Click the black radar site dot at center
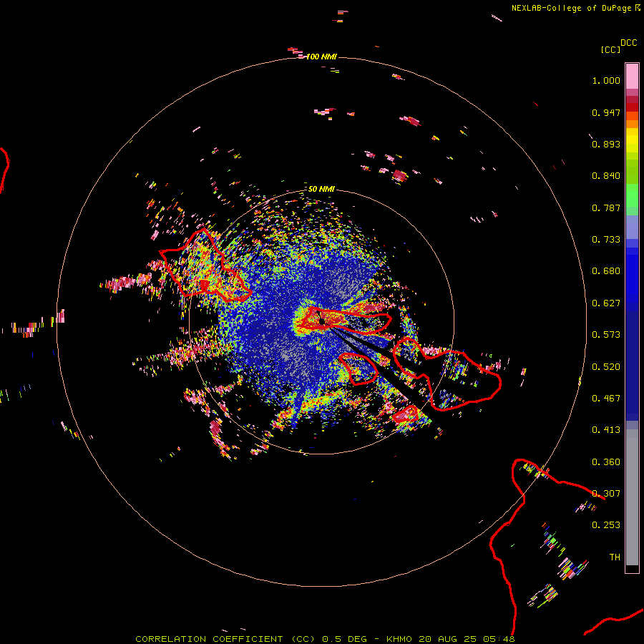Image resolution: width=644 pixels, height=644 pixels. pos(322,321)
